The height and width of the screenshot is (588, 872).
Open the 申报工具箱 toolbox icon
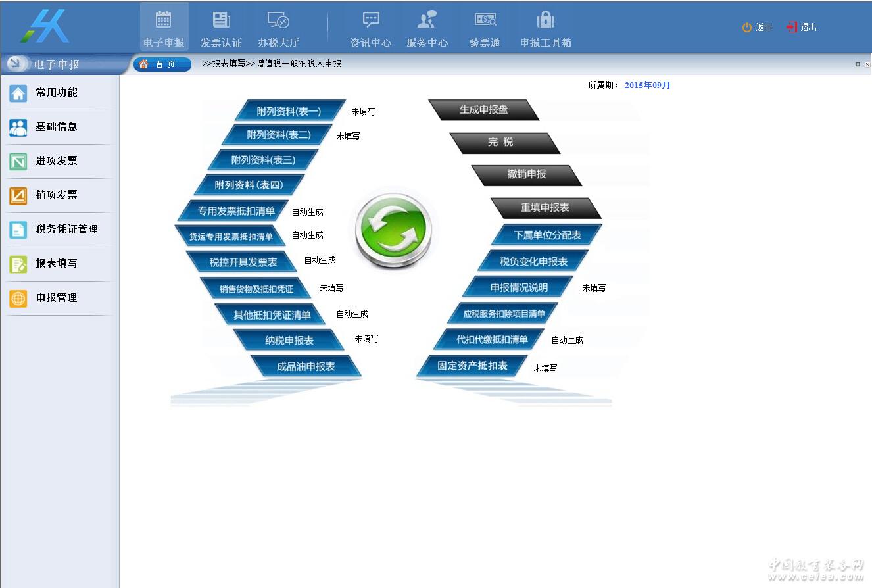click(546, 27)
